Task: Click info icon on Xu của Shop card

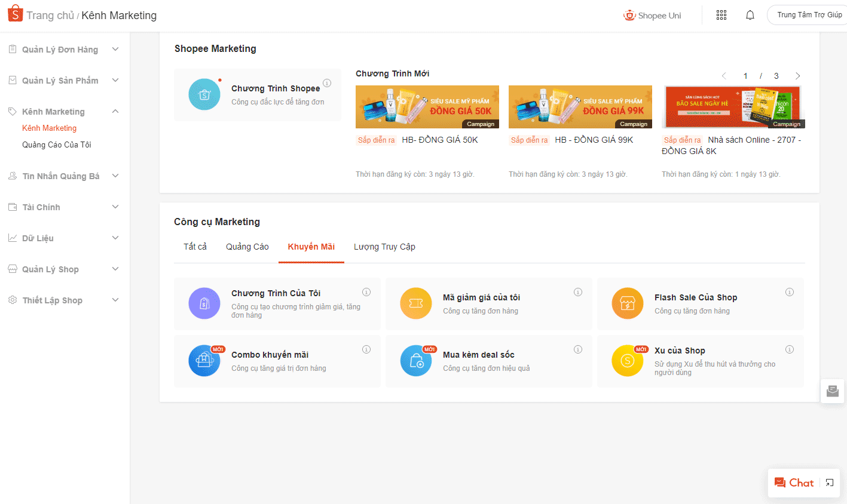Action: (x=790, y=349)
